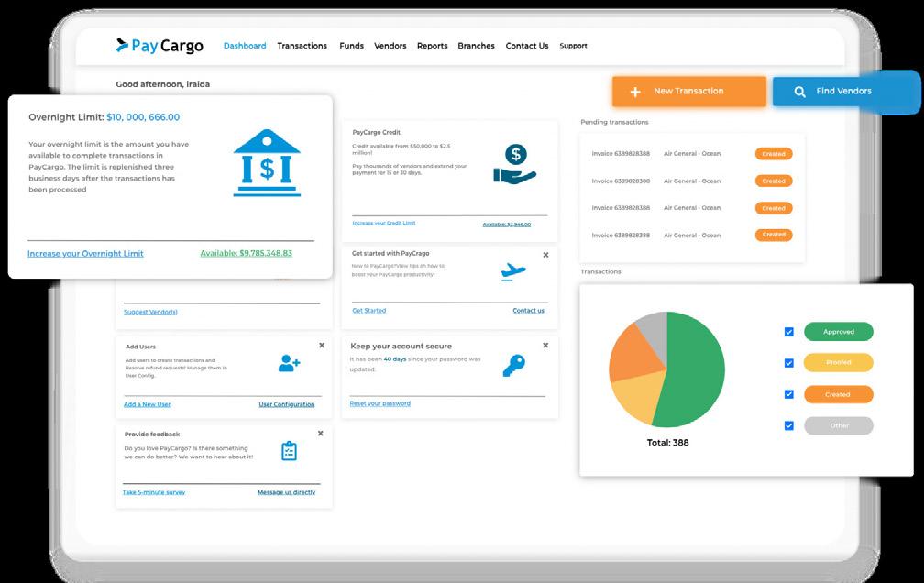Image resolution: width=924 pixels, height=583 pixels.
Task: Click the yellow Proofed legend pill
Action: [x=839, y=362]
